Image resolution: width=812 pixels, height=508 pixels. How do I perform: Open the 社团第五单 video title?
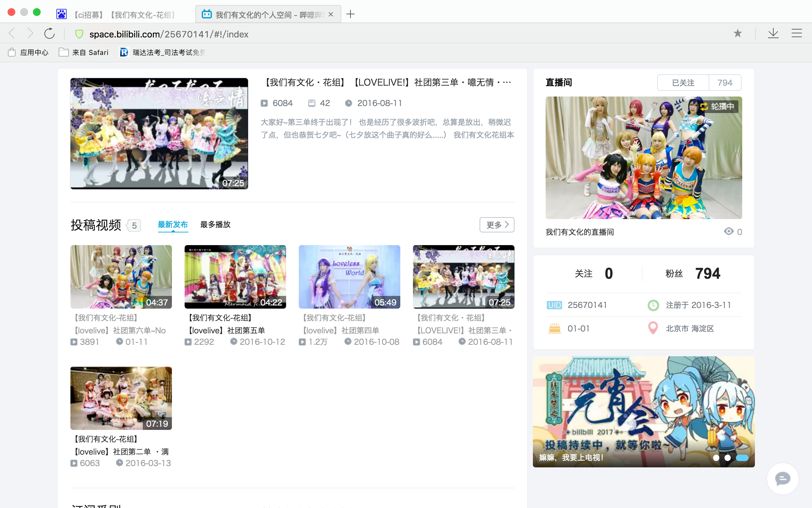pos(226,324)
